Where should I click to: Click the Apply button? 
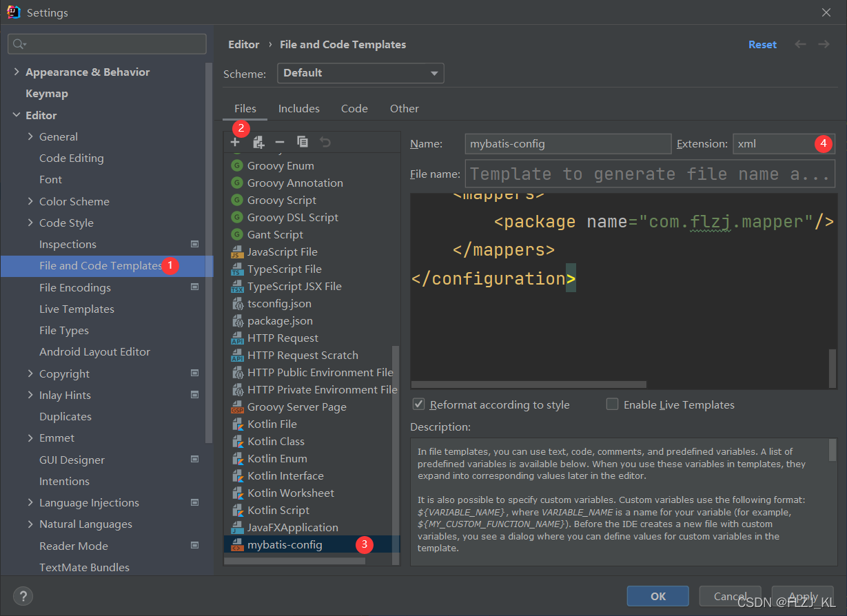point(803,596)
